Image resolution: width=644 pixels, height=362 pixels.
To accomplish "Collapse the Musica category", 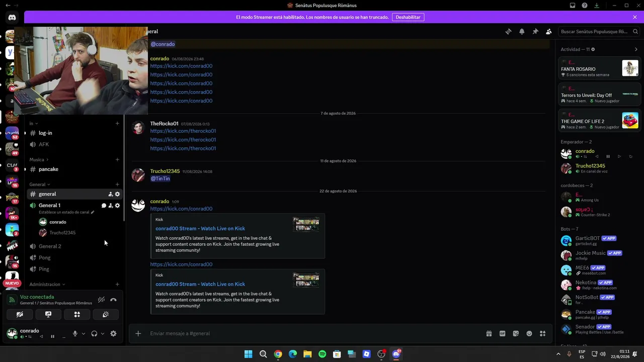I will click(39, 159).
